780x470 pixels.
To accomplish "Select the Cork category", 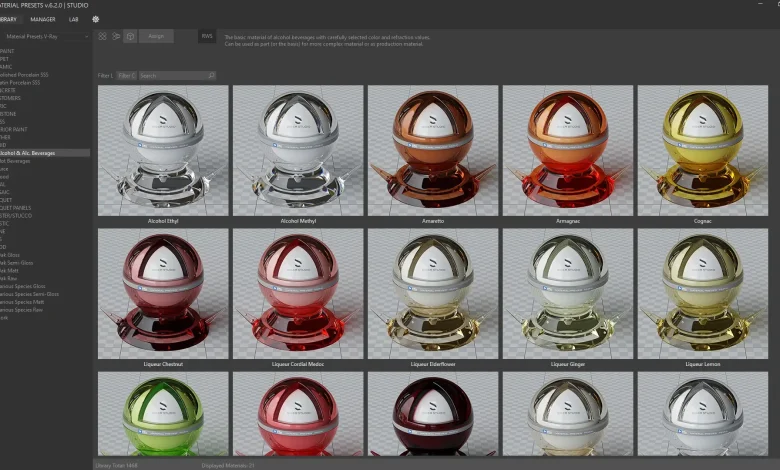I will pos(4,318).
